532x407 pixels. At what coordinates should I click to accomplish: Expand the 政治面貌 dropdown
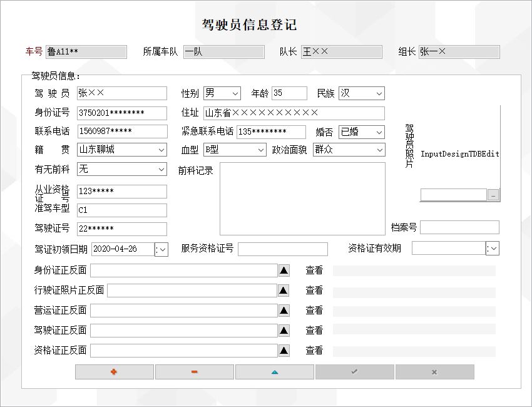click(x=380, y=150)
